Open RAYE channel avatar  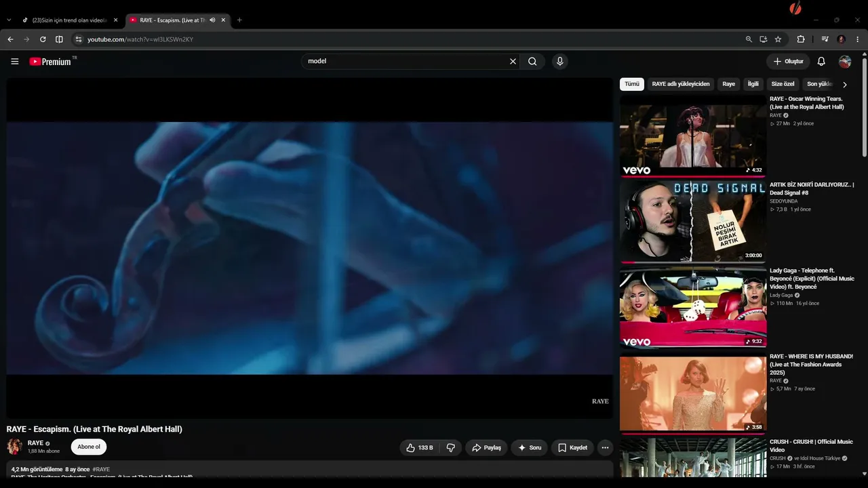click(14, 447)
